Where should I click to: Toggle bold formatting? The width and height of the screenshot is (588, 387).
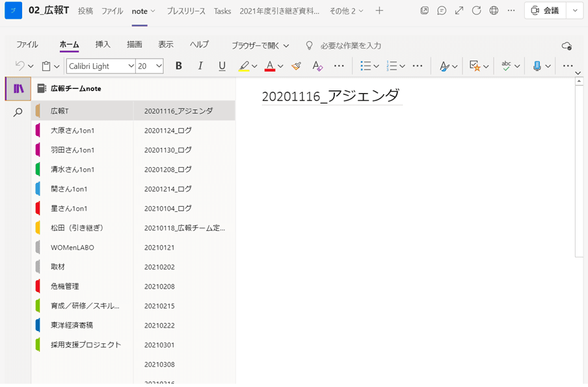coord(179,66)
